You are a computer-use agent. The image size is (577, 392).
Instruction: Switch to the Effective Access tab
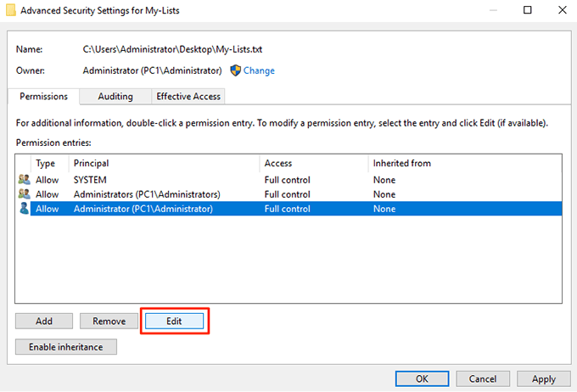188,97
